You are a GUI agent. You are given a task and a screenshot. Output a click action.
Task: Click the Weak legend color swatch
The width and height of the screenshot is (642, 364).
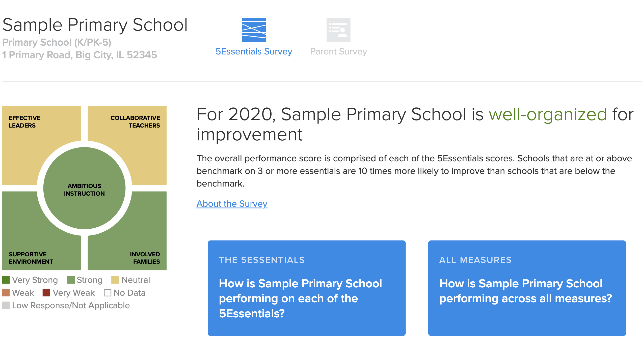pos(6,293)
